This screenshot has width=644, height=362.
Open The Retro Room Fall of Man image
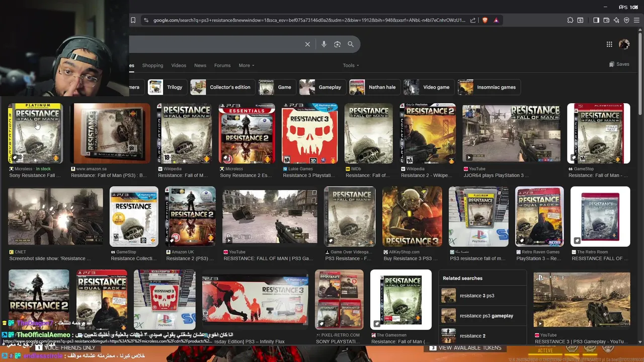600,217
